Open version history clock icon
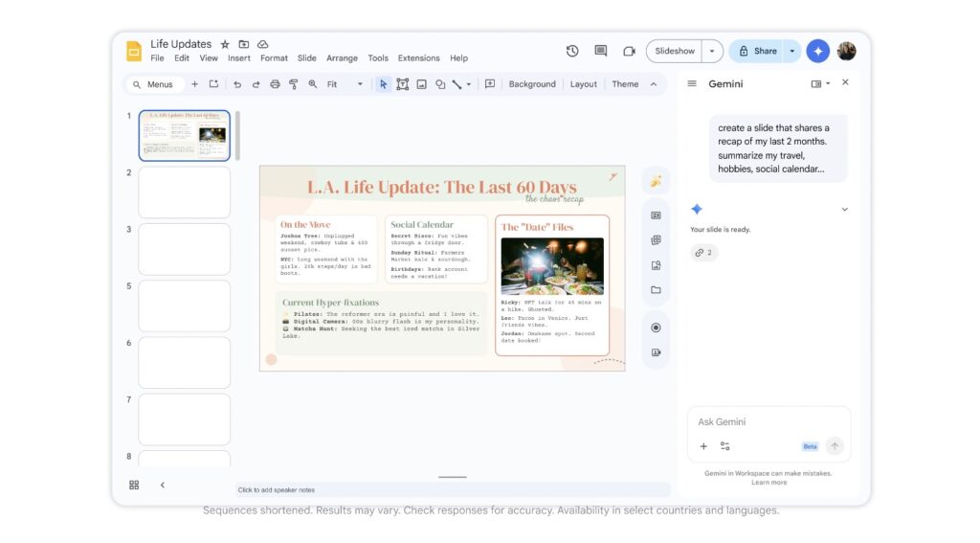 [572, 51]
